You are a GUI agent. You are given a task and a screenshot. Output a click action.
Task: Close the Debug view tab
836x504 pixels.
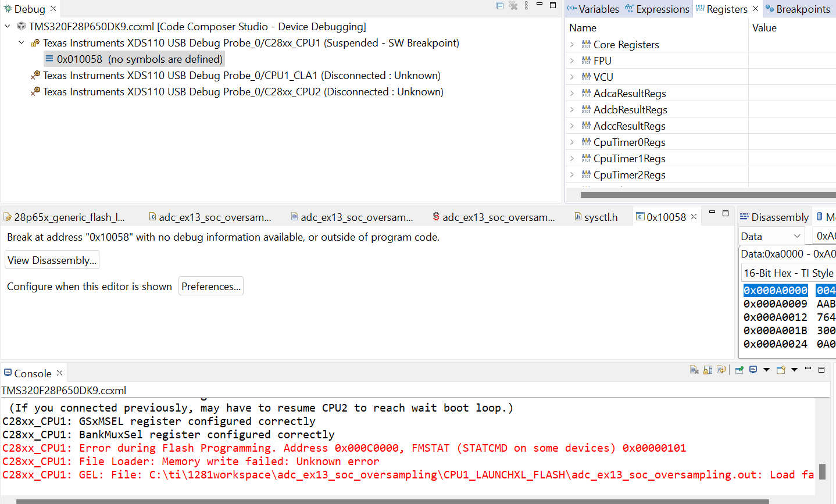(53, 9)
